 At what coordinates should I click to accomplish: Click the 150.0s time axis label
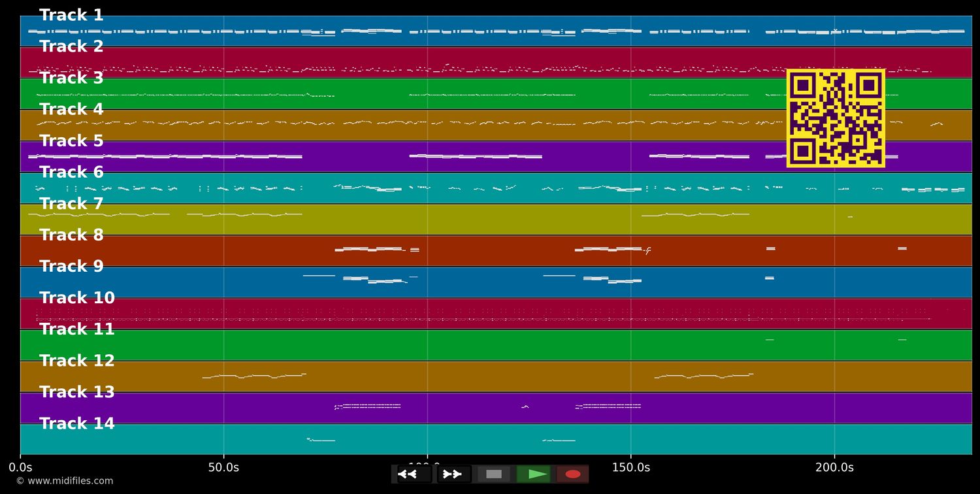(x=631, y=467)
